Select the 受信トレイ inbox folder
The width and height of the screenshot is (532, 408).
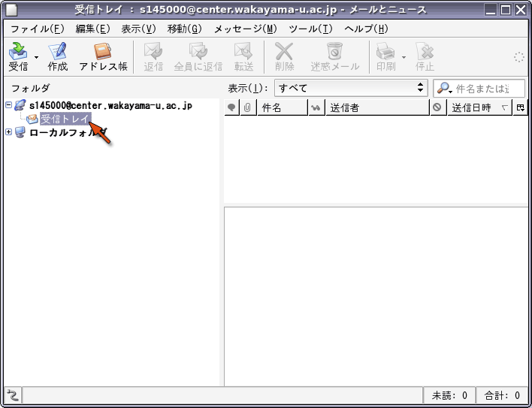[65, 119]
